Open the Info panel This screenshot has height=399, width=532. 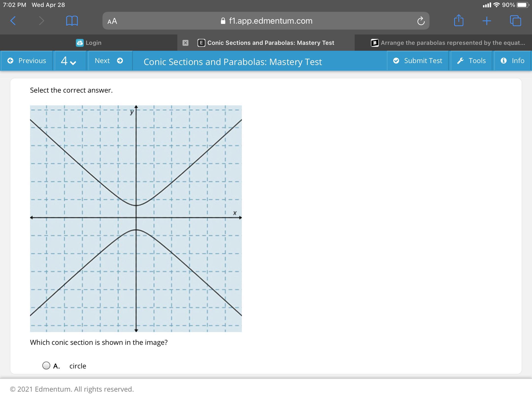[x=513, y=61]
